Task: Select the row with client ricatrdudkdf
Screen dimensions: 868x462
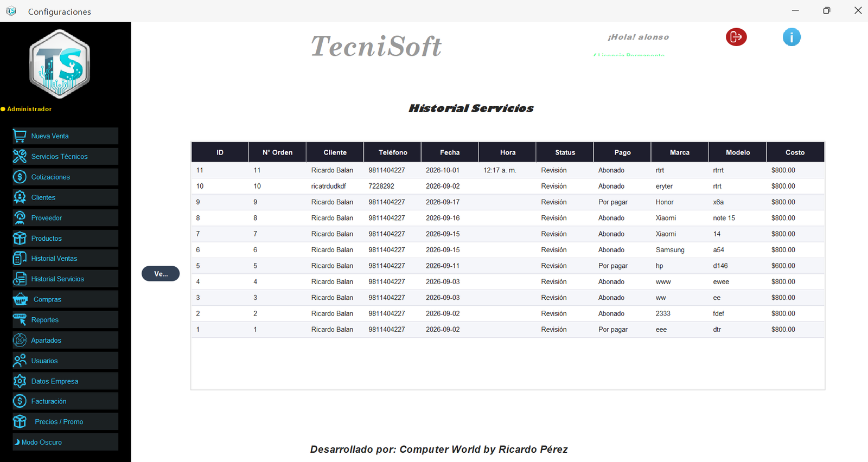Action: pyautogui.click(x=508, y=186)
